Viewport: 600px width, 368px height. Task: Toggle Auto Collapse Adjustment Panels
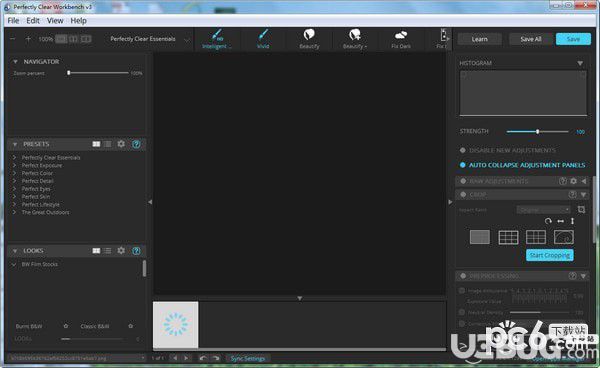523,165
